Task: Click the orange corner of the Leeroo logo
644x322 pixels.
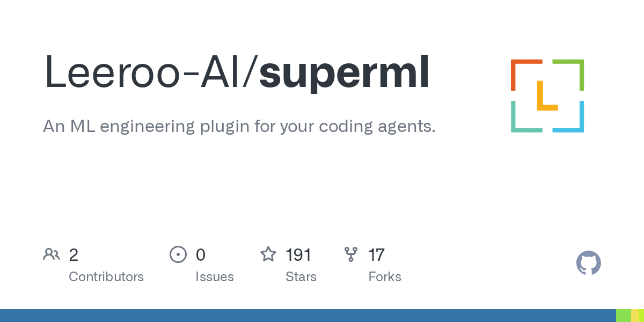Action: pyautogui.click(x=526, y=75)
